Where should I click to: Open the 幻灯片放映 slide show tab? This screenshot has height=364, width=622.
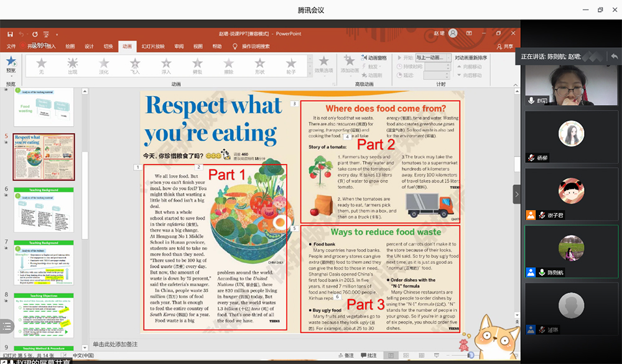tap(152, 46)
